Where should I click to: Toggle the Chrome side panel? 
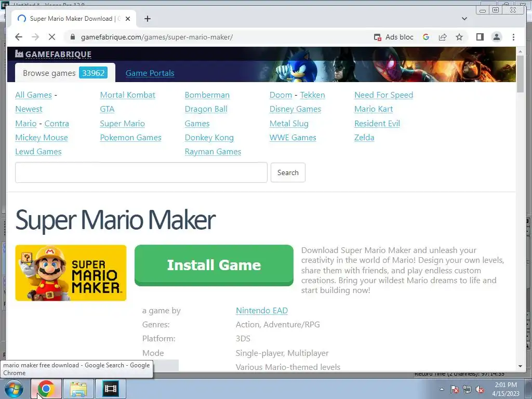point(480,37)
